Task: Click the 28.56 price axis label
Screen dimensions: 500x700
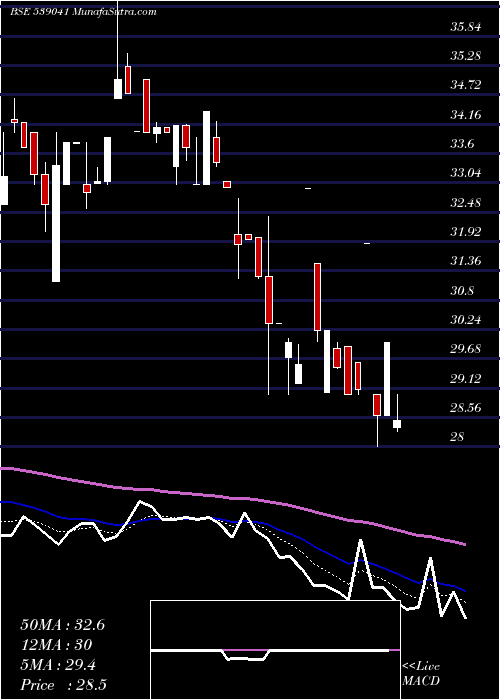Action: point(466,408)
